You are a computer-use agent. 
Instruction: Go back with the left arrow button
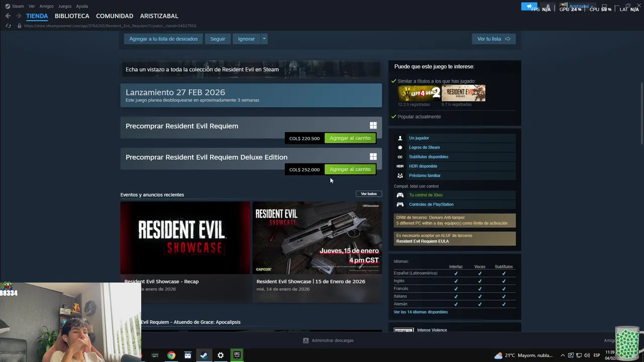point(8,16)
